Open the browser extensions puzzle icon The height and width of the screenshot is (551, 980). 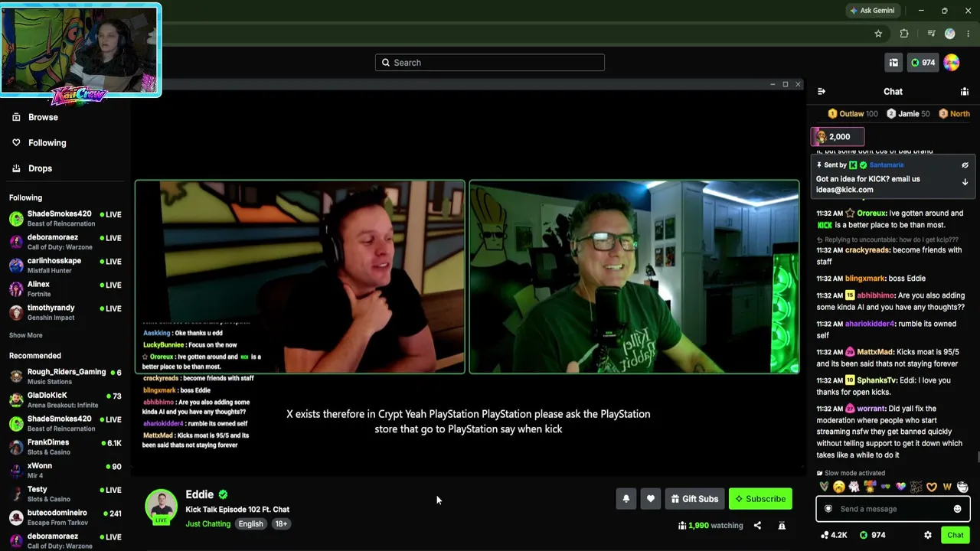904,34
